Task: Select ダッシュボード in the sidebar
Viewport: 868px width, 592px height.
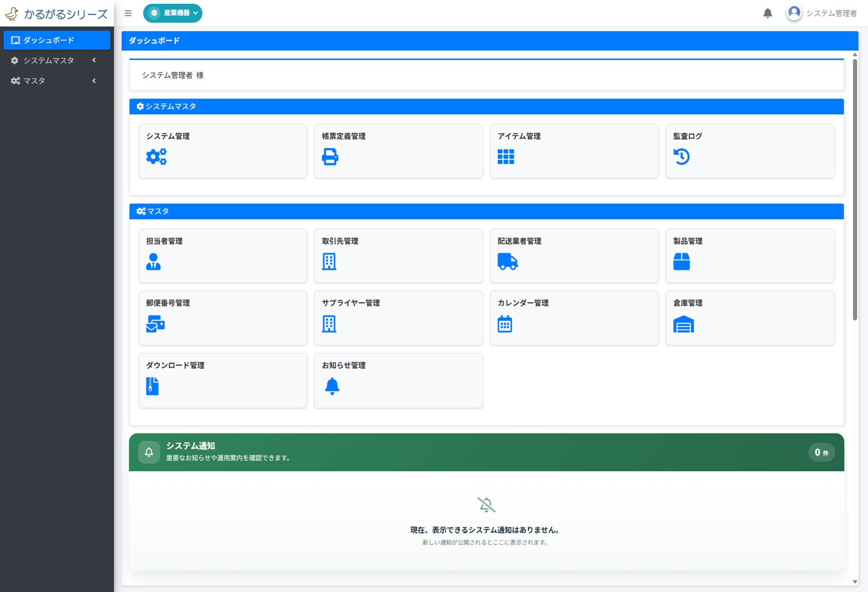Action: click(57, 40)
